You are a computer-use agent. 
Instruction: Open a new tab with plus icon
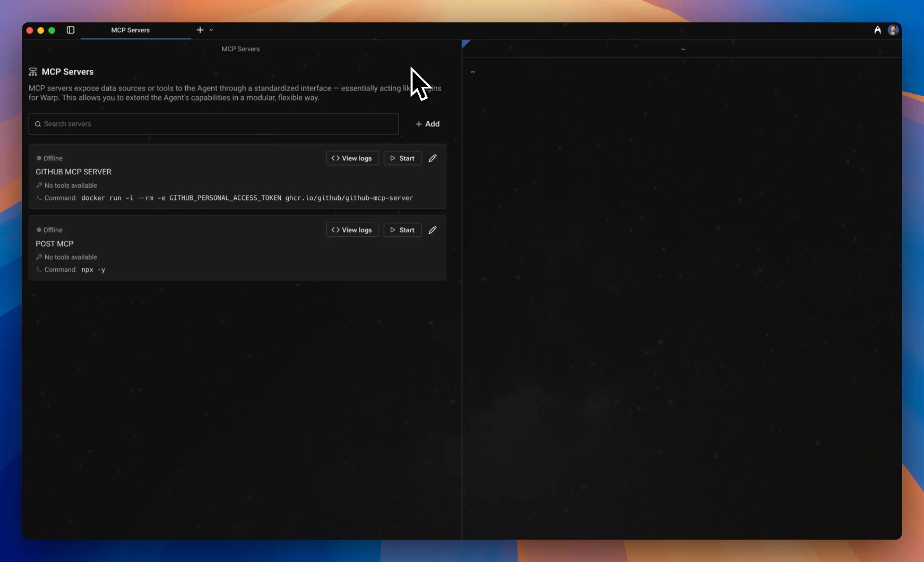coord(200,30)
